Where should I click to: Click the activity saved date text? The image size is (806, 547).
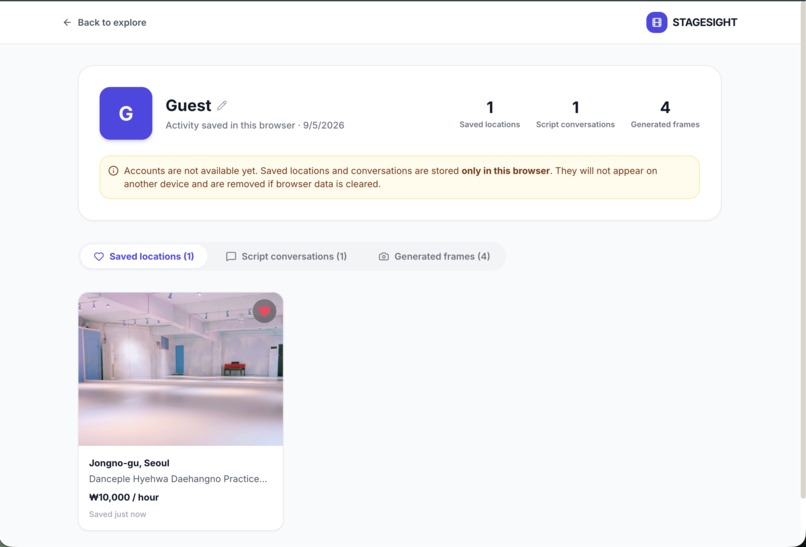pyautogui.click(x=255, y=125)
